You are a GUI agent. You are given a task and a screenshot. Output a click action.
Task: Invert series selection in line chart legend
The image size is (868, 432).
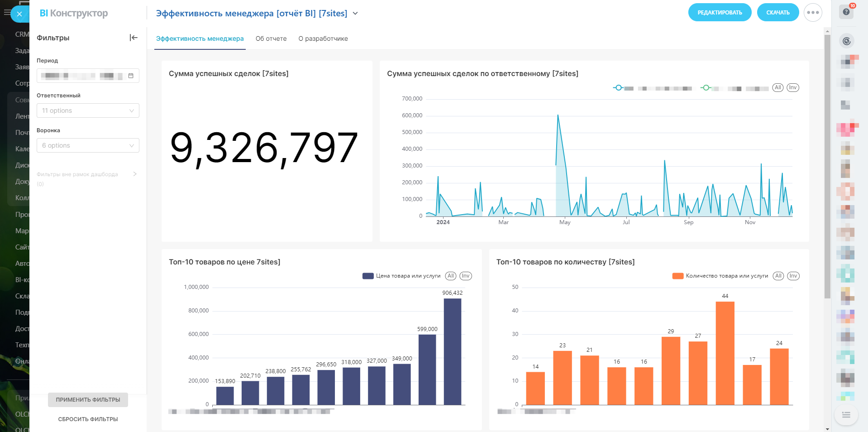click(x=792, y=88)
